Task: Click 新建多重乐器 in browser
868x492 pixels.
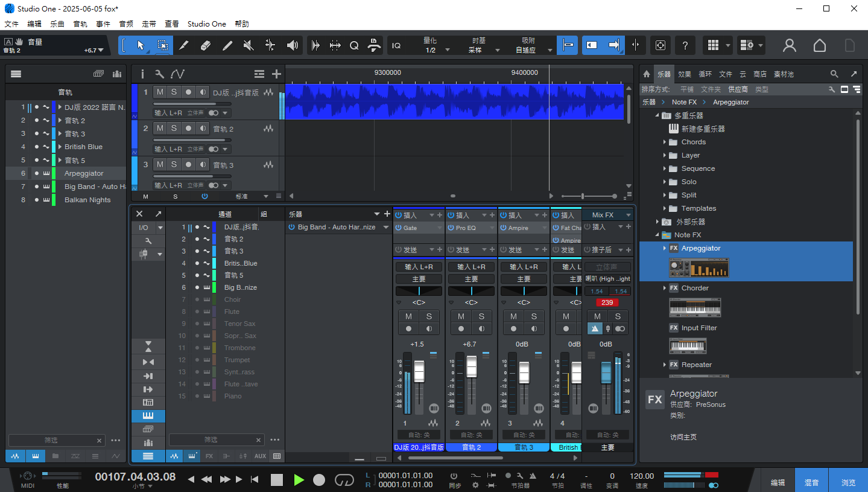Action: tap(703, 129)
